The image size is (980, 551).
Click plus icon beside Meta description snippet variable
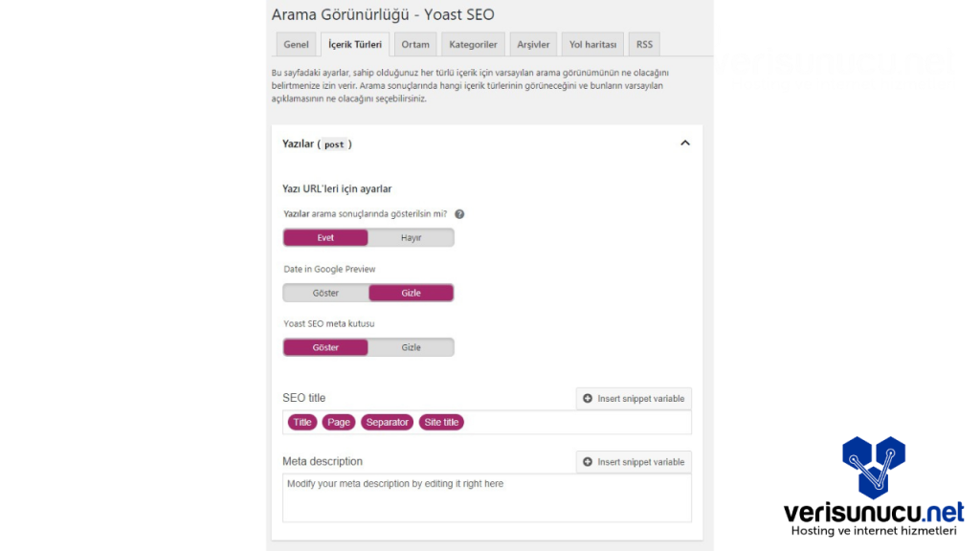[588, 462]
